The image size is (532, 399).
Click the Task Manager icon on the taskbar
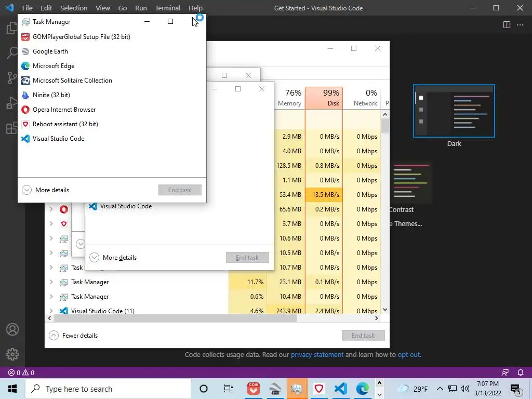coord(297,389)
